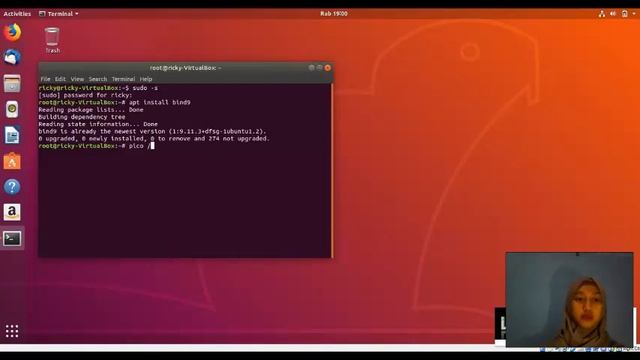Screen dimensions: 640x360
Task: Open Ubuntu Software from the dock
Action: (12, 161)
